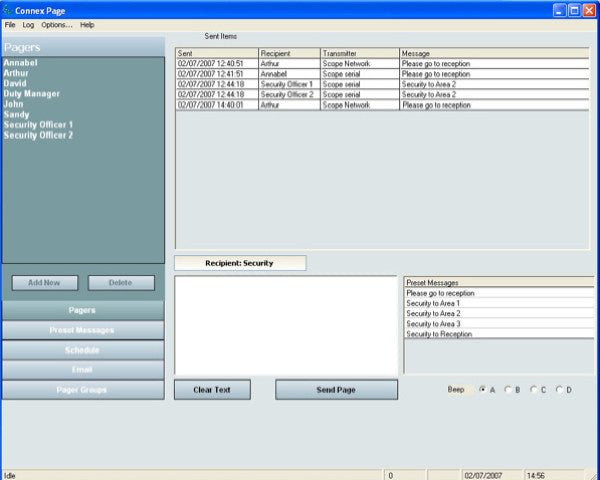Image resolution: width=600 pixels, height=480 pixels.
Task: Open the Pager Groups panel
Action: pos(82,390)
